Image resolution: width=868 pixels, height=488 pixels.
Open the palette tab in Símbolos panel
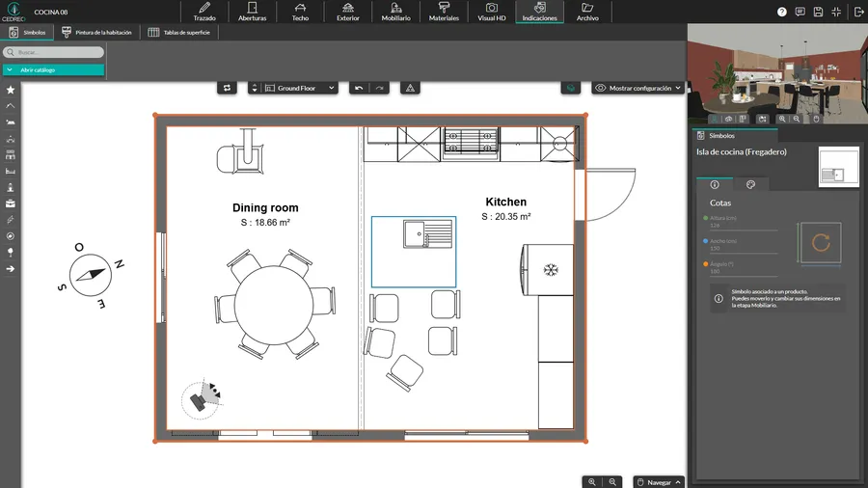[x=751, y=184]
